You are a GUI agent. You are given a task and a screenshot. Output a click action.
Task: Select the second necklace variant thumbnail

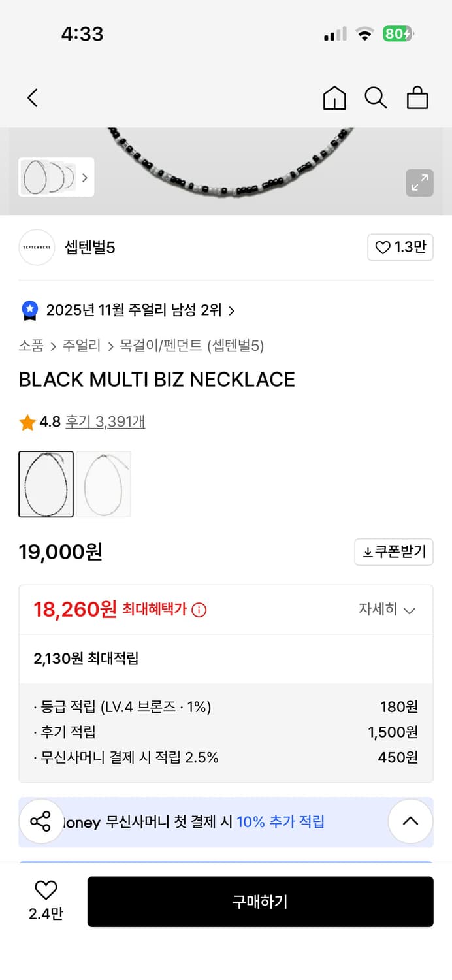click(x=104, y=483)
